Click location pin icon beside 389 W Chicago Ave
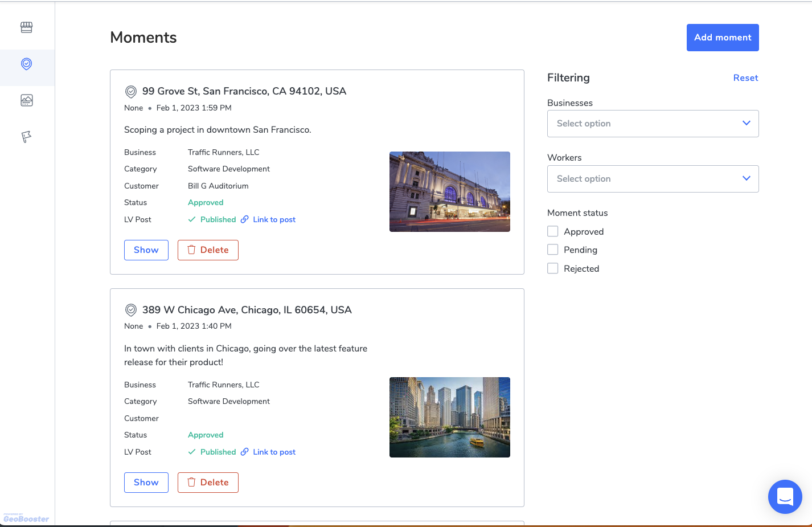 (131, 310)
